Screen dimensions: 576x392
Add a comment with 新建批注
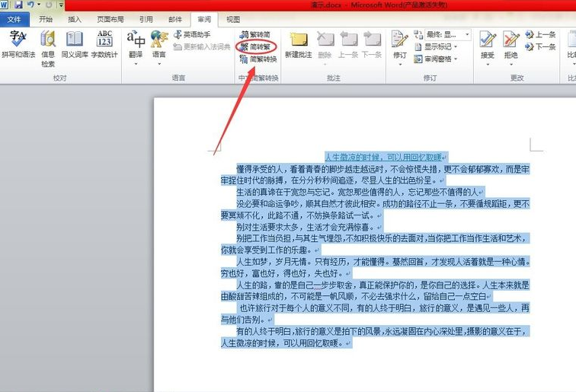click(299, 45)
